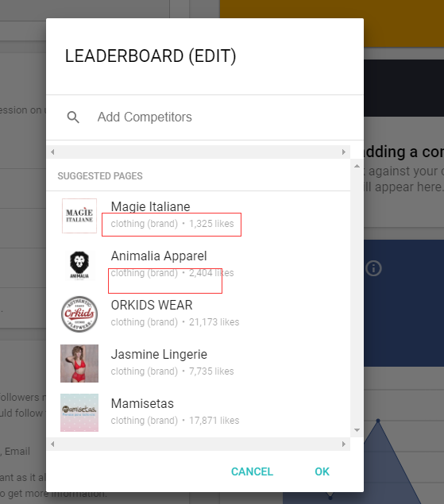Click the top scrollbar right arrow
444x504 pixels.
344,152
